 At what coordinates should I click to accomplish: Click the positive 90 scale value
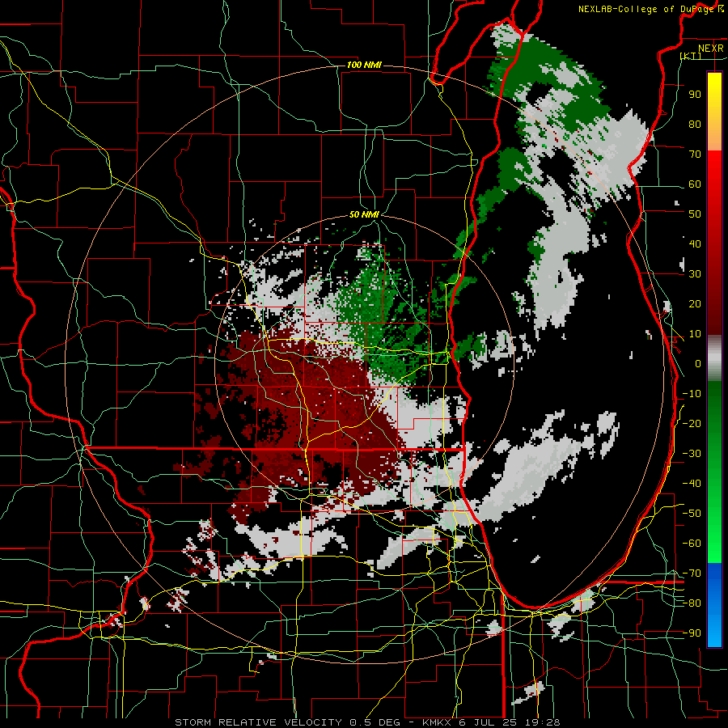[695, 95]
